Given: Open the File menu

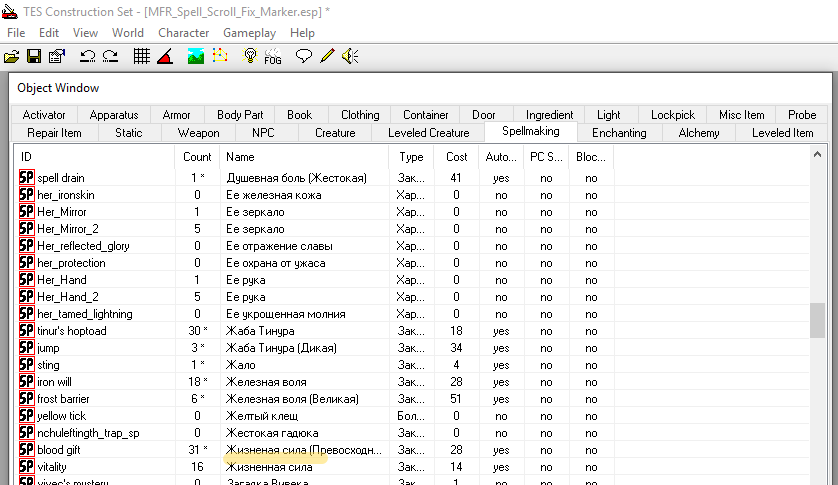Looking at the screenshot, I should click(16, 33).
